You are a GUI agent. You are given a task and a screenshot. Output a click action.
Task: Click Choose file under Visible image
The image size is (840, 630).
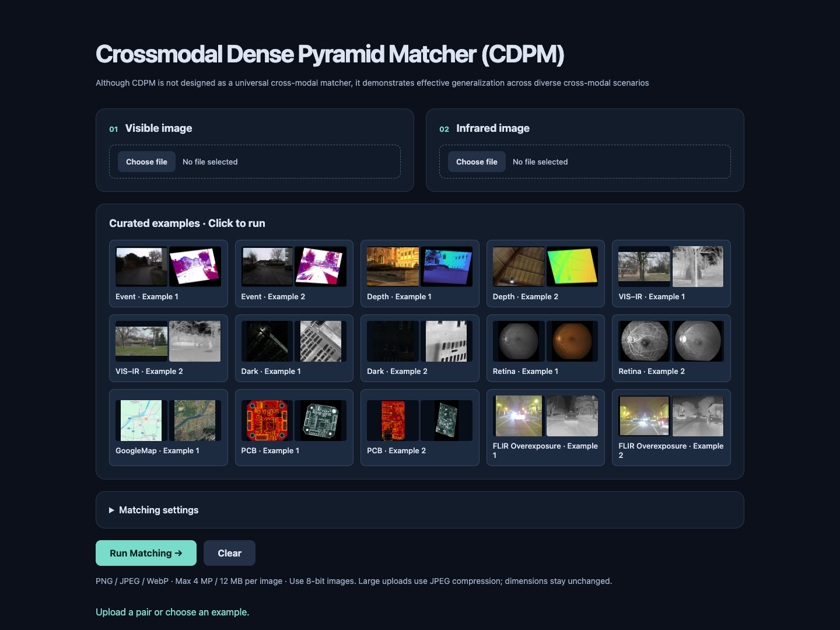(x=146, y=162)
